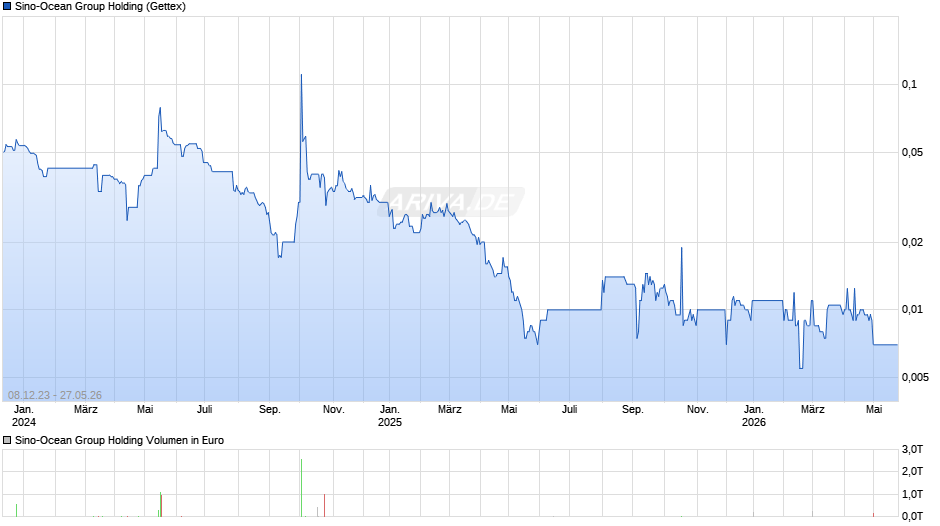Click the volume axis label 0,0T
The image size is (940, 526).
coord(912,516)
